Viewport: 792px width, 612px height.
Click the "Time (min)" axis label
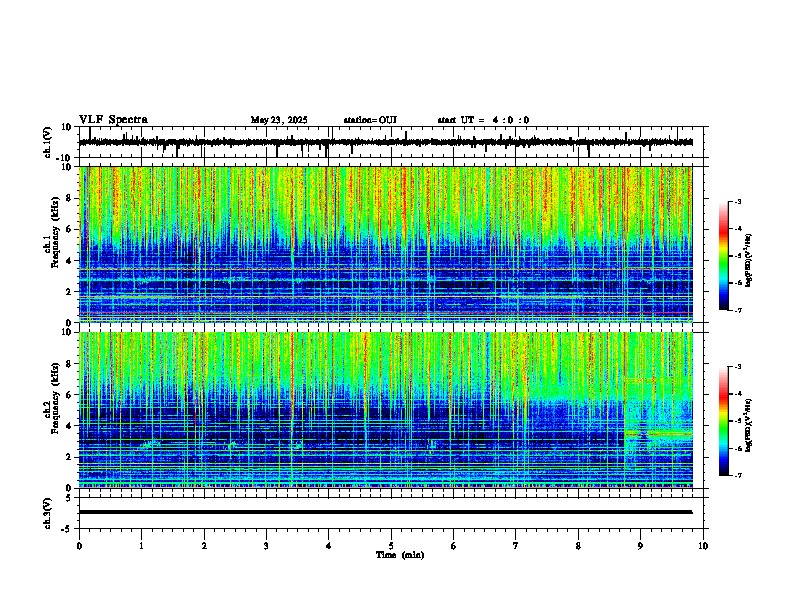click(x=400, y=555)
